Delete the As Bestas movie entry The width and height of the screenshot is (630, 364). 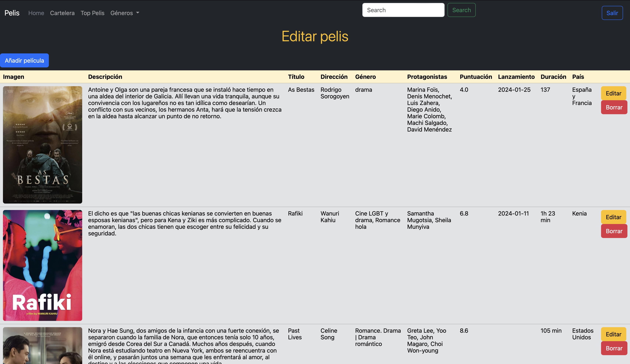tap(614, 107)
